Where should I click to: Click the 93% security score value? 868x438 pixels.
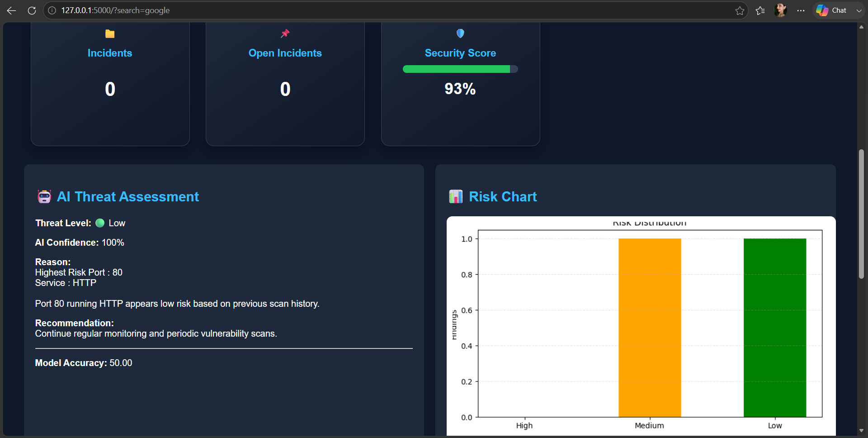click(460, 89)
